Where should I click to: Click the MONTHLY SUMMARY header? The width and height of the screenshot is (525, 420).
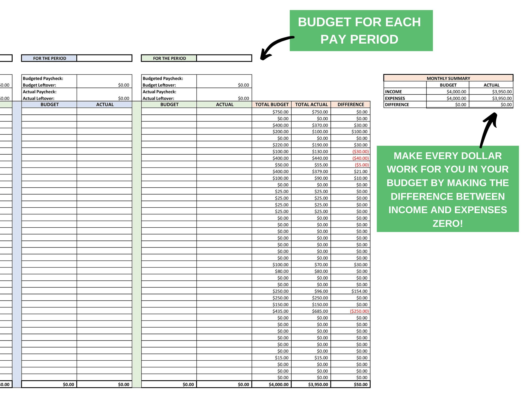click(448, 78)
